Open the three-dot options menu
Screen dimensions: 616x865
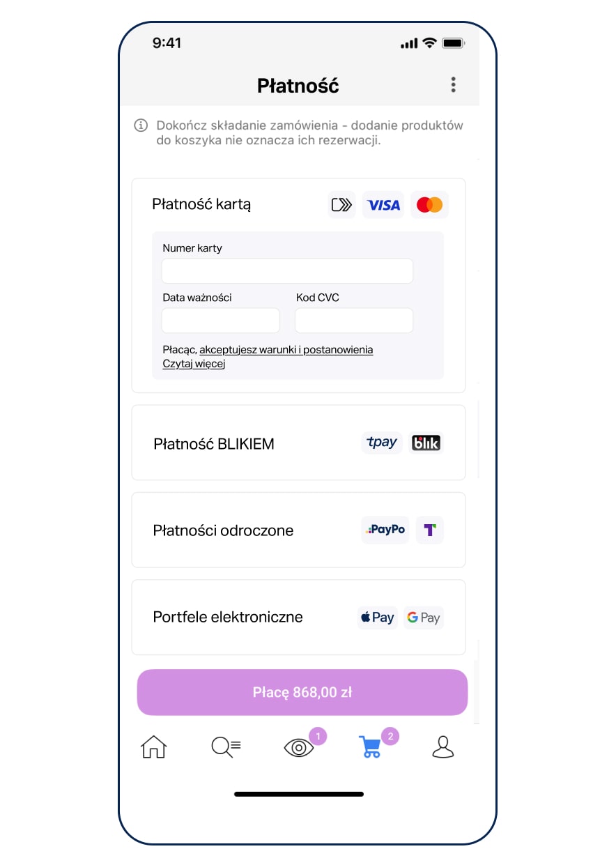pos(453,85)
